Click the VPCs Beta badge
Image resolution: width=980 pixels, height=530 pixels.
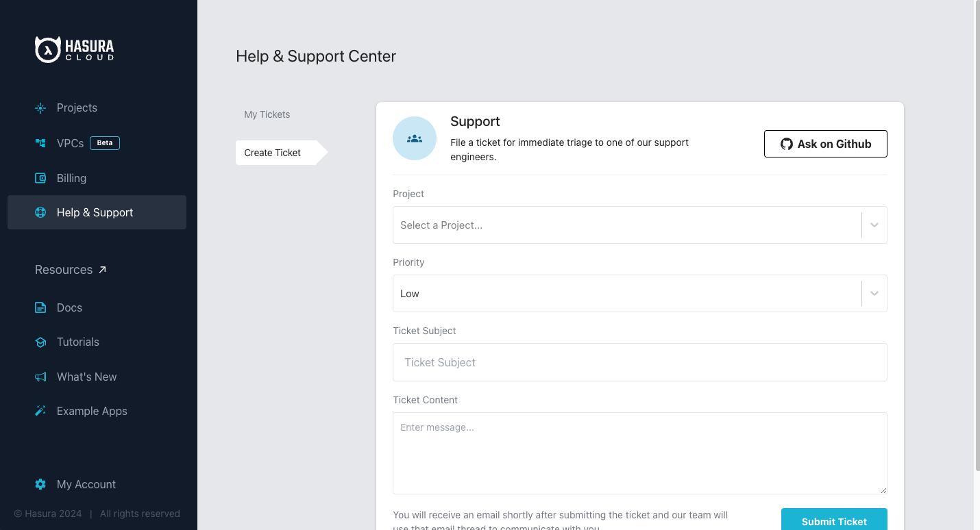(104, 142)
